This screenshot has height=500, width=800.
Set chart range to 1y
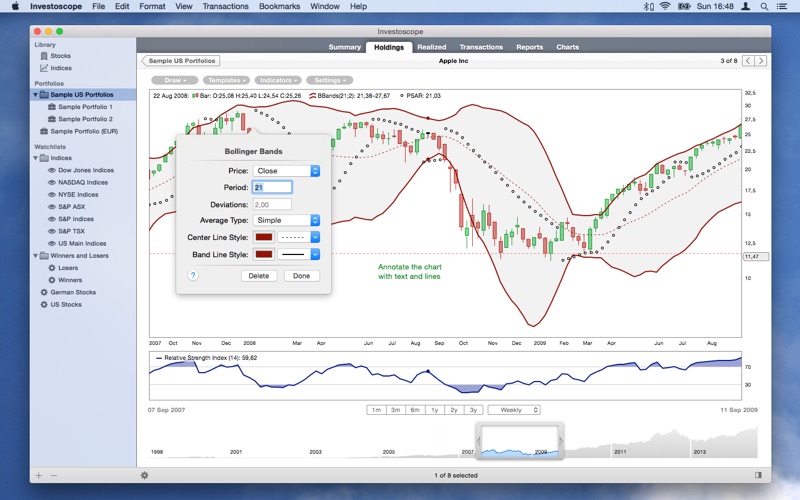[434, 410]
